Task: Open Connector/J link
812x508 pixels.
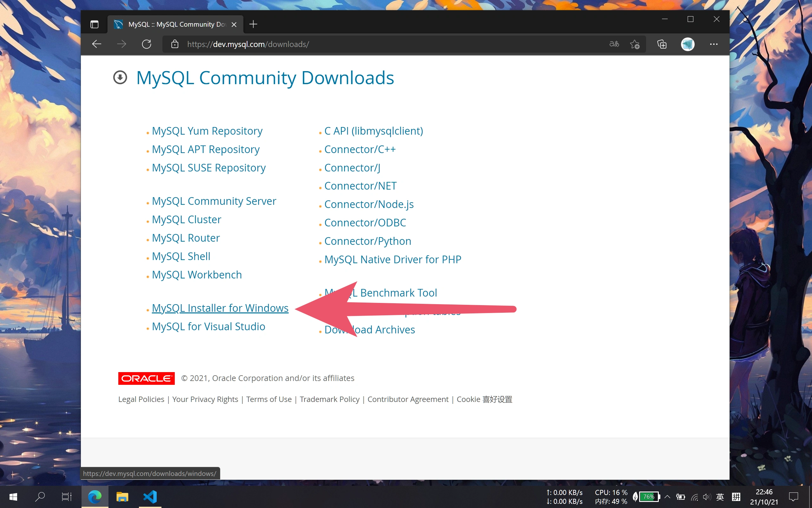Action: click(352, 168)
